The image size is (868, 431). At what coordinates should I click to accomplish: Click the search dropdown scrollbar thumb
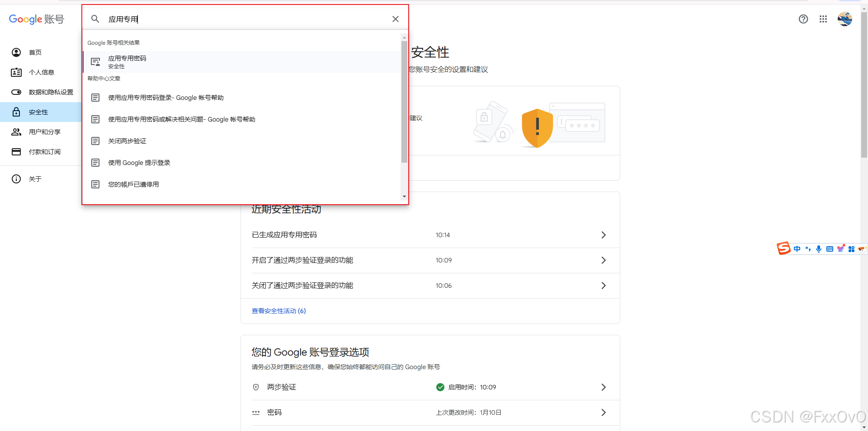point(404,102)
